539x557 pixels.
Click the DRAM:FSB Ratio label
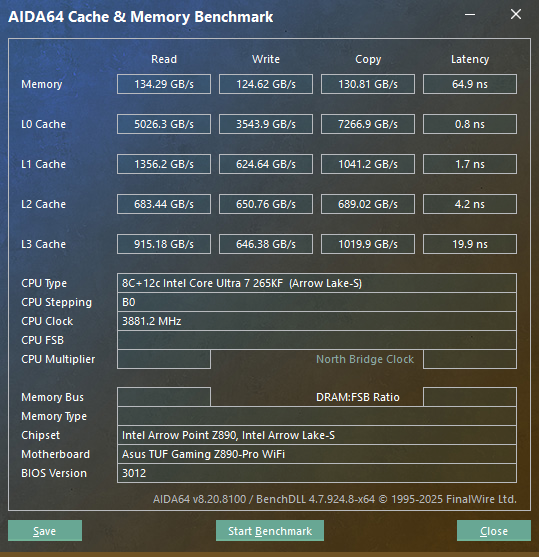click(x=358, y=397)
